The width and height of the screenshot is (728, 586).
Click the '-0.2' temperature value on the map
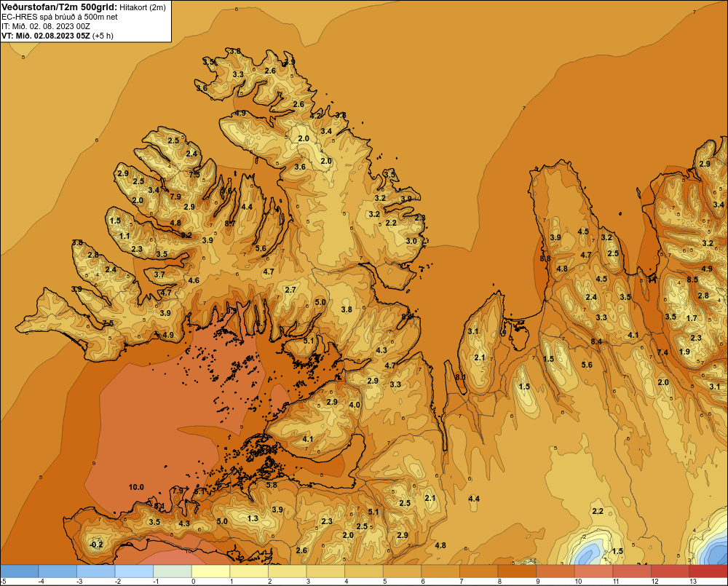(95, 545)
